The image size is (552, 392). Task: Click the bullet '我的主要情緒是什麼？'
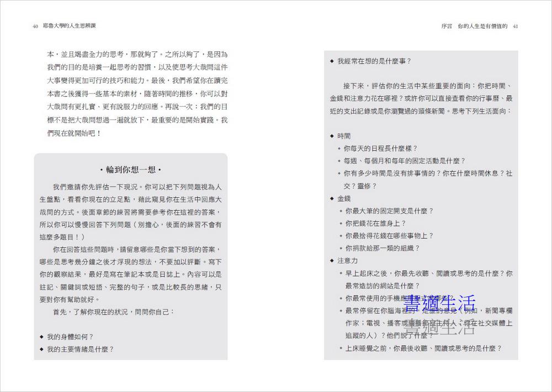80,349
